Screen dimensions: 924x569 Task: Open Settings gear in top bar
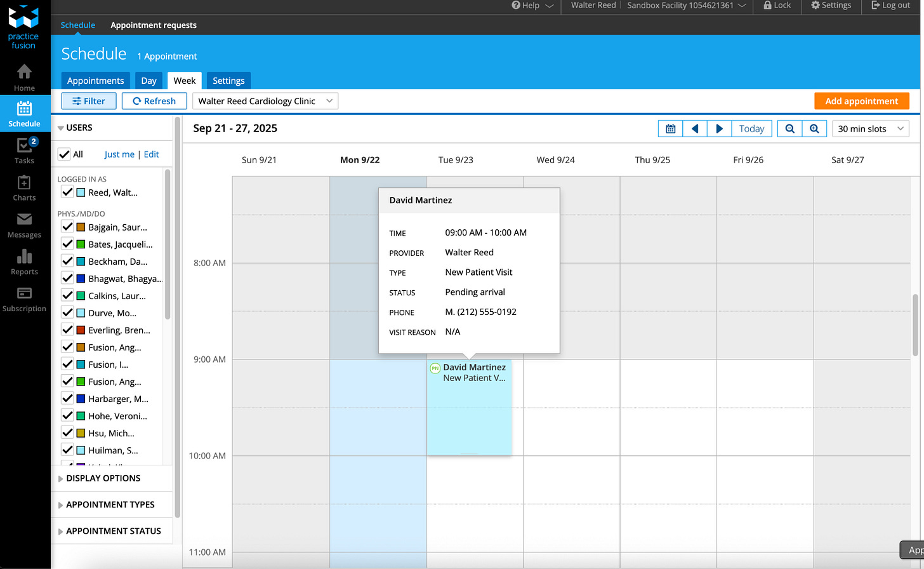pyautogui.click(x=831, y=5)
